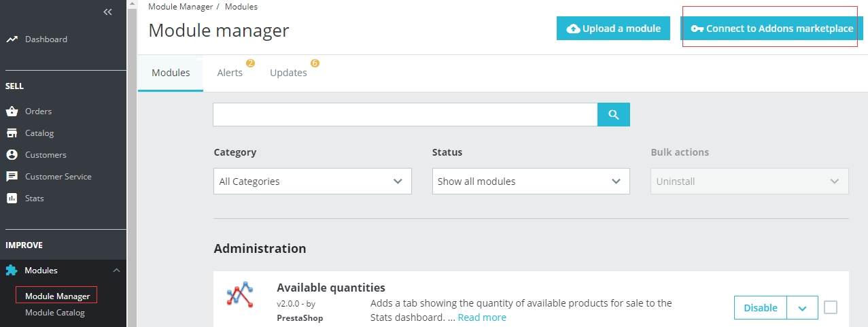Click the Stats chart icon
The height and width of the screenshot is (327, 868).
click(x=12, y=199)
